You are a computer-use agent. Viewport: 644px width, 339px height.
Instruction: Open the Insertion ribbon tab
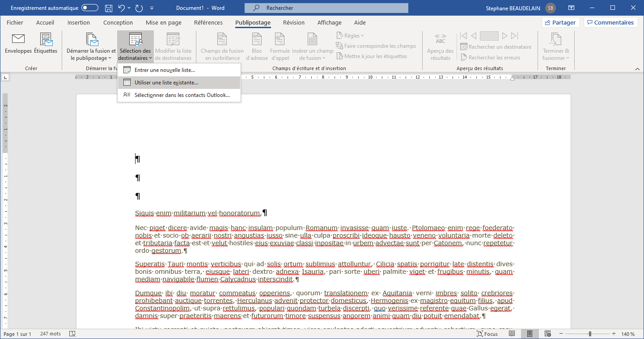[79, 23]
